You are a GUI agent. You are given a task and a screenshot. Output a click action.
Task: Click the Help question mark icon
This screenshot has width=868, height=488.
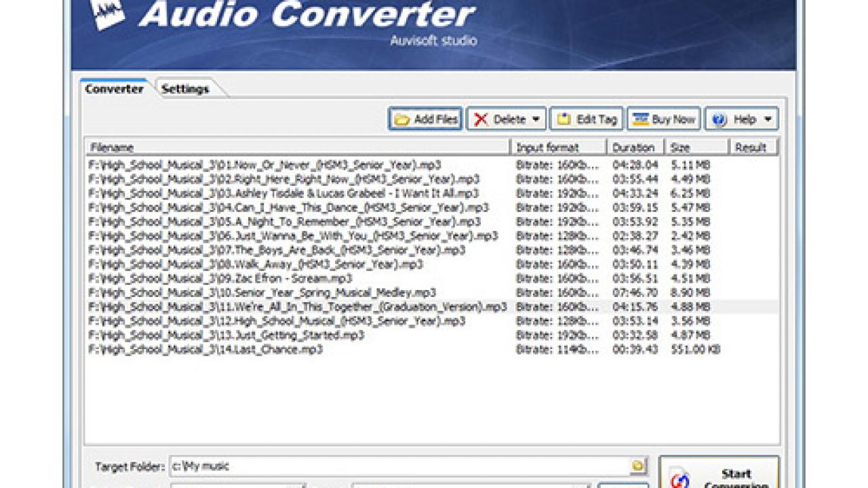point(719,120)
